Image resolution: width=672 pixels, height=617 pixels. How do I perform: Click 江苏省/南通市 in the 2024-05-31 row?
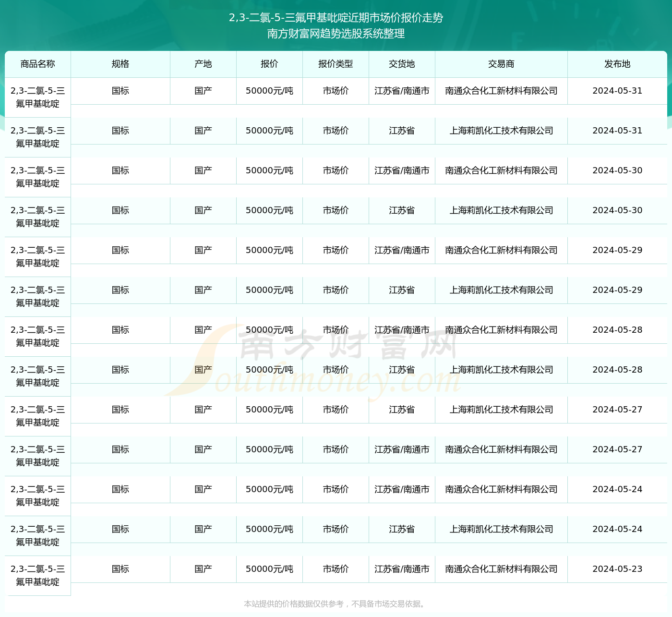click(x=402, y=91)
